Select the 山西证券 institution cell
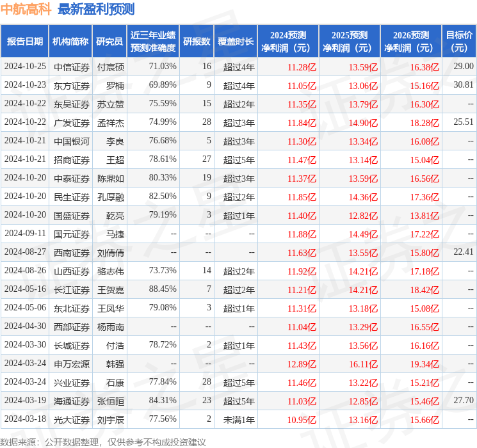The image size is (477, 448). (72, 271)
